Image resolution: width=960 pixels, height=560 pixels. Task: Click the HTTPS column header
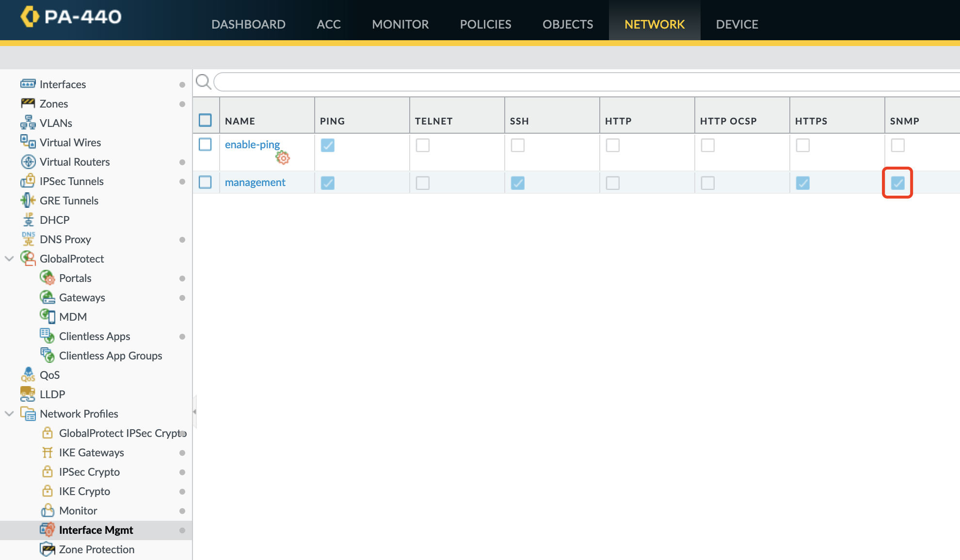pyautogui.click(x=811, y=121)
